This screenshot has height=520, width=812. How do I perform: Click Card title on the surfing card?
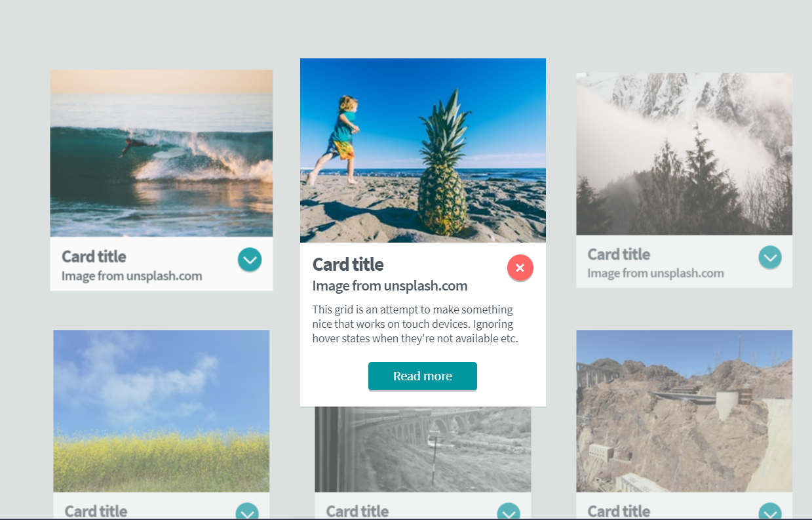[94, 256]
